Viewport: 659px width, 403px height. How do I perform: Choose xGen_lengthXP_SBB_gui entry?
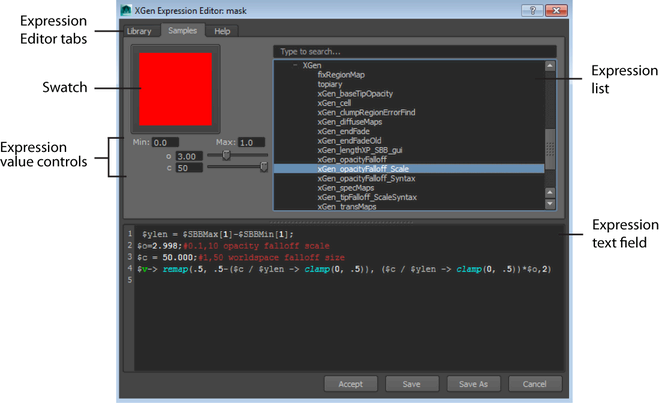360,150
